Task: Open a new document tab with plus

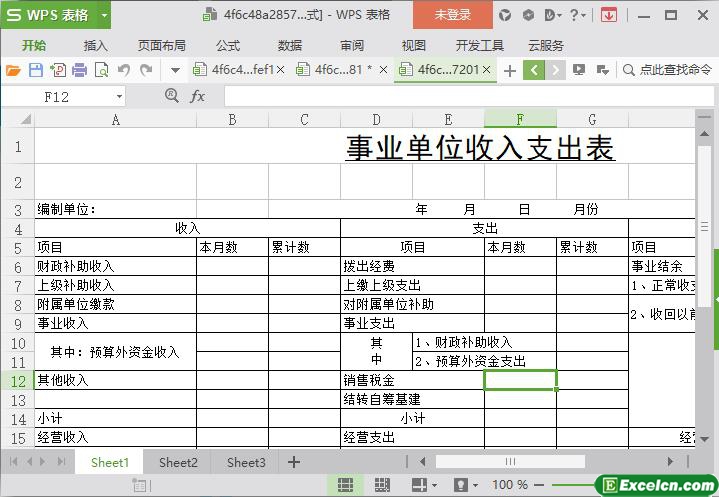Action: coord(510,70)
